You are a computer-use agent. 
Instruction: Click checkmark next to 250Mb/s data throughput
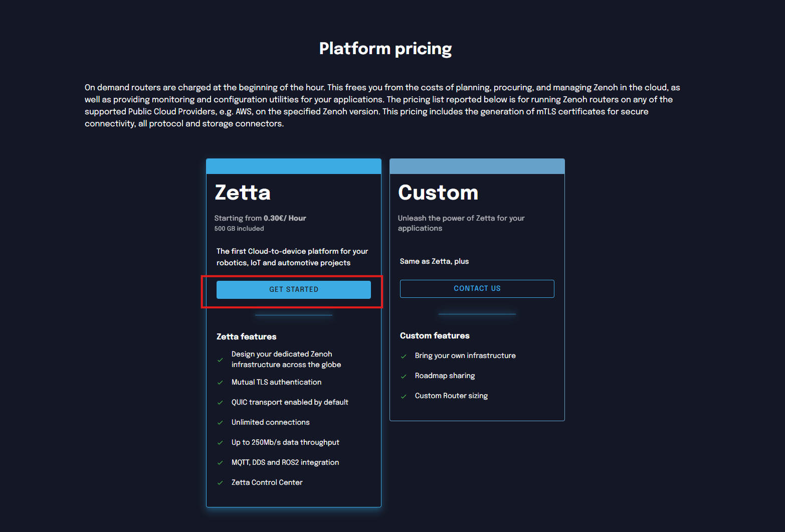[x=220, y=443]
